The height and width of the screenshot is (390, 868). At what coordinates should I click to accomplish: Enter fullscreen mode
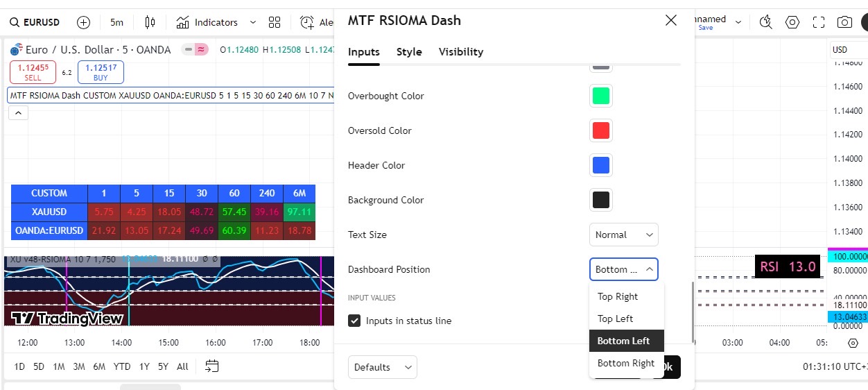[819, 22]
